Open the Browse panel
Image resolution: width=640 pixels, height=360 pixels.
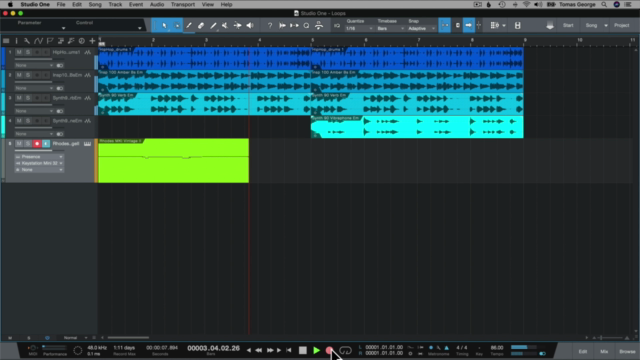tap(627, 351)
